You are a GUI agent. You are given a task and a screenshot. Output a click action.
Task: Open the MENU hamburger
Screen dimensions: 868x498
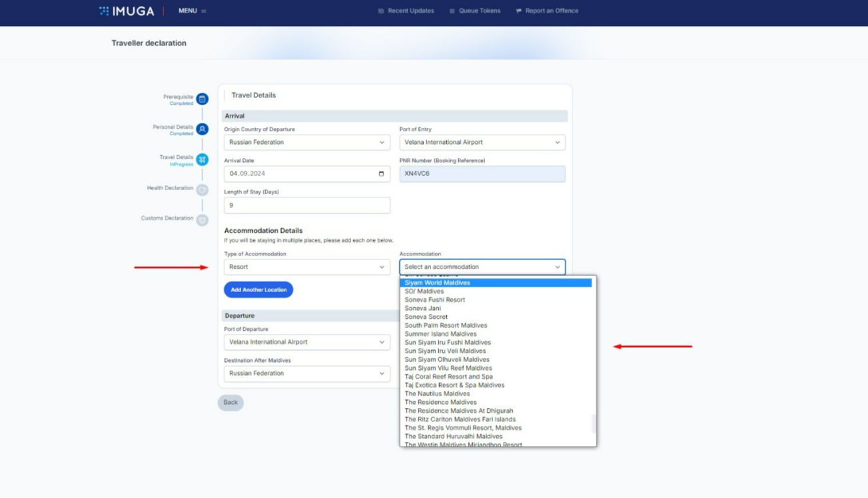[193, 11]
